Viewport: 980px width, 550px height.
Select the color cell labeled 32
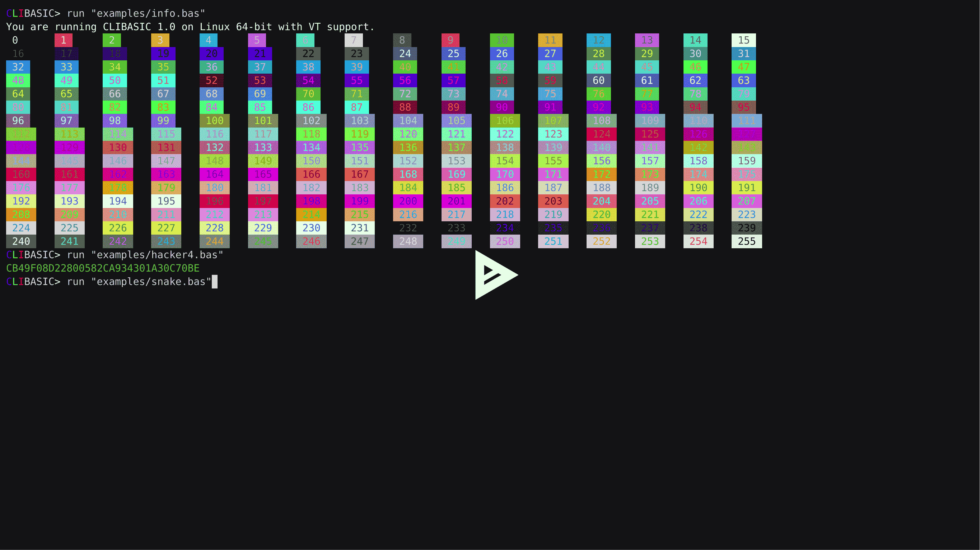pyautogui.click(x=18, y=67)
